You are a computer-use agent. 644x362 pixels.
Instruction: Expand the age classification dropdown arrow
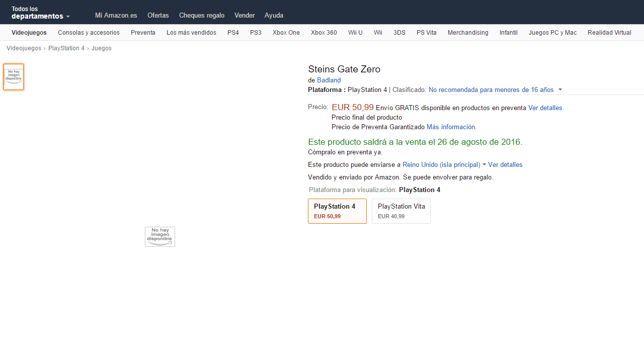coord(560,90)
